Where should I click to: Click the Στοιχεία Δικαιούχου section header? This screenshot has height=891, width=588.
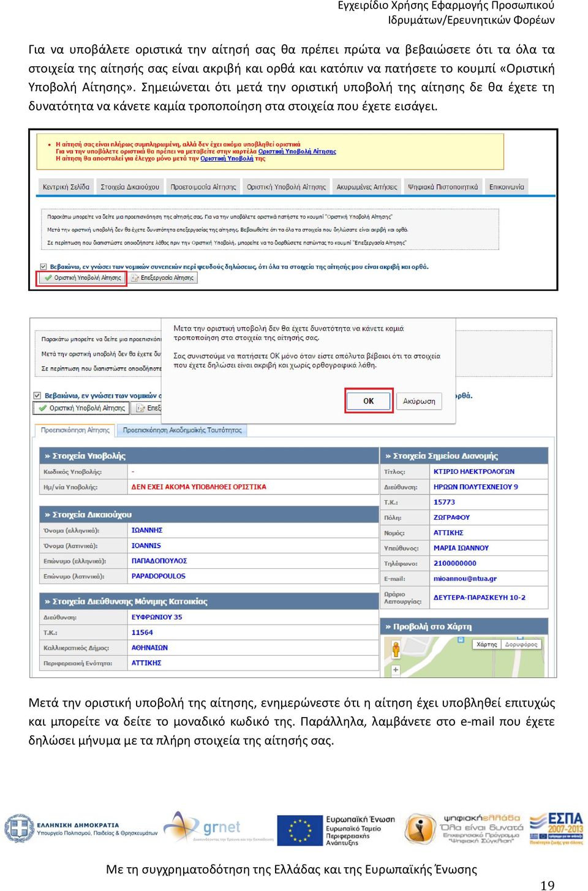pyautogui.click(x=209, y=514)
